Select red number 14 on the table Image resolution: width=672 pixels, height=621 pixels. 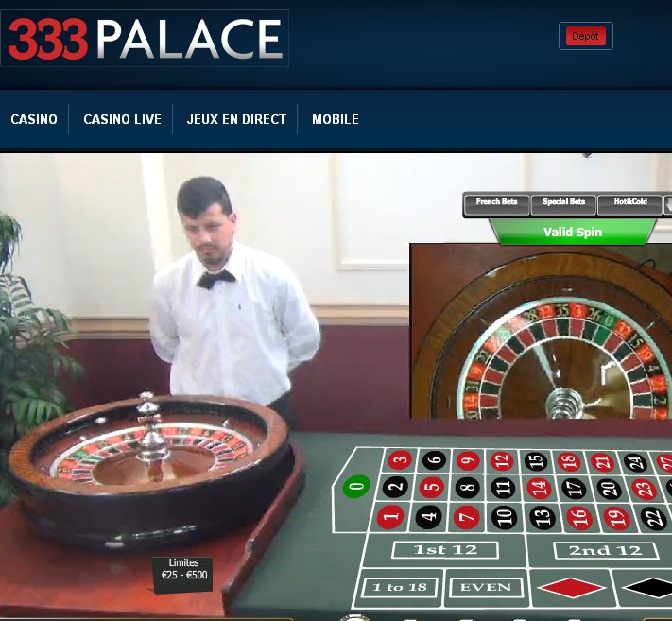coord(539,488)
